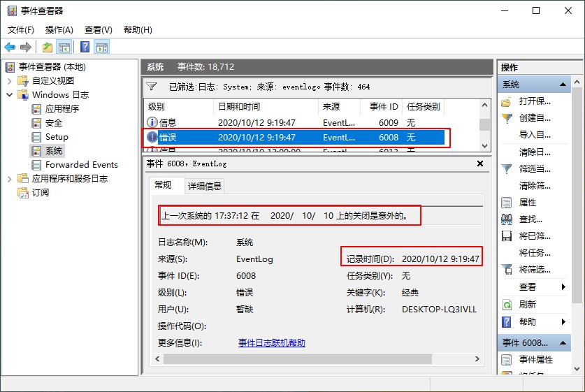Select the 错误 event 6008 row
The image size is (585, 392).
295,137
